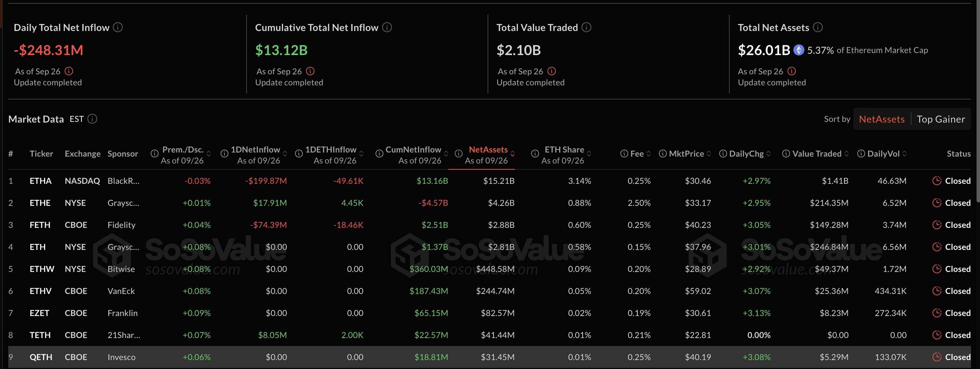
Task: Click the Ethereum logo next to $26.01B
Action: tap(799, 50)
